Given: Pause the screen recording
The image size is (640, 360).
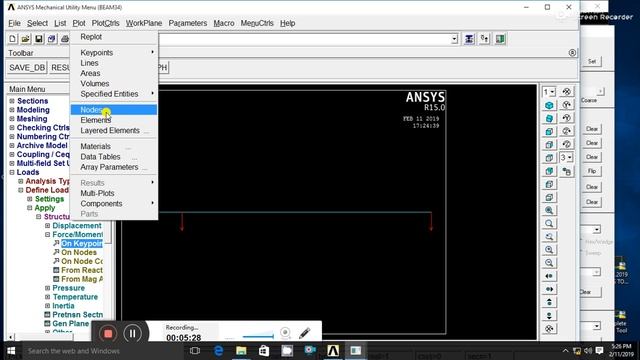Looking at the screenshot, I should click(x=132, y=333).
